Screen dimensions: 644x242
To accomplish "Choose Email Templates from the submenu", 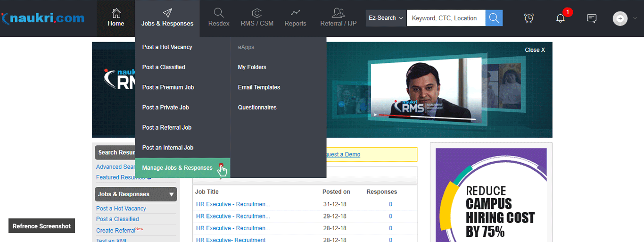I will click(x=259, y=87).
